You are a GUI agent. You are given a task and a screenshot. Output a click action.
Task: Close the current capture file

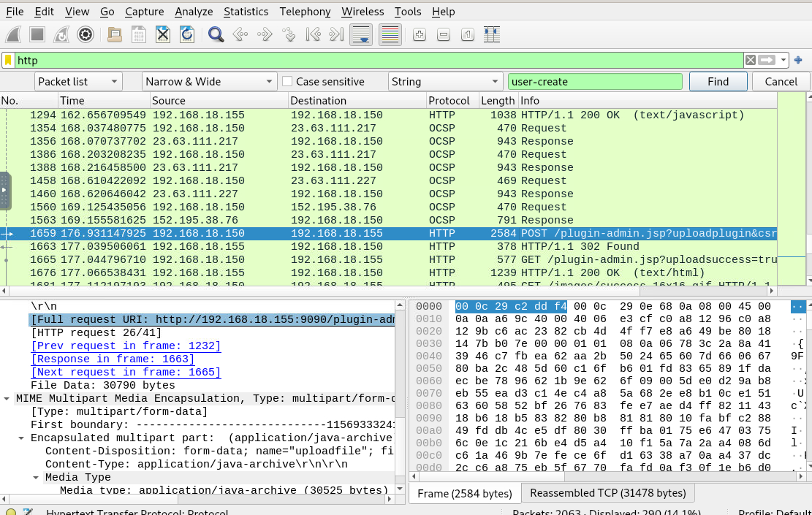tap(163, 34)
